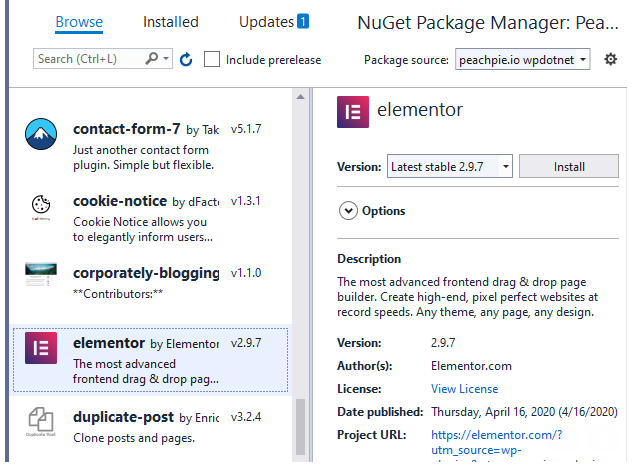Click the Updates count badge
Viewport: 637px width, 470px height.
tap(303, 21)
